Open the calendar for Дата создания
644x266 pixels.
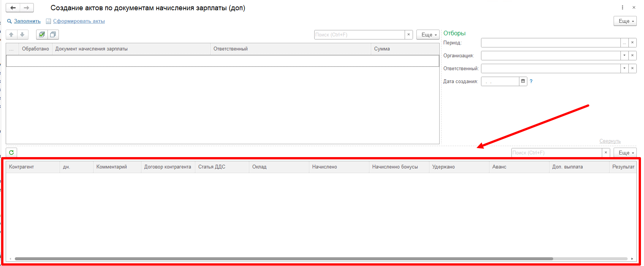point(523,81)
